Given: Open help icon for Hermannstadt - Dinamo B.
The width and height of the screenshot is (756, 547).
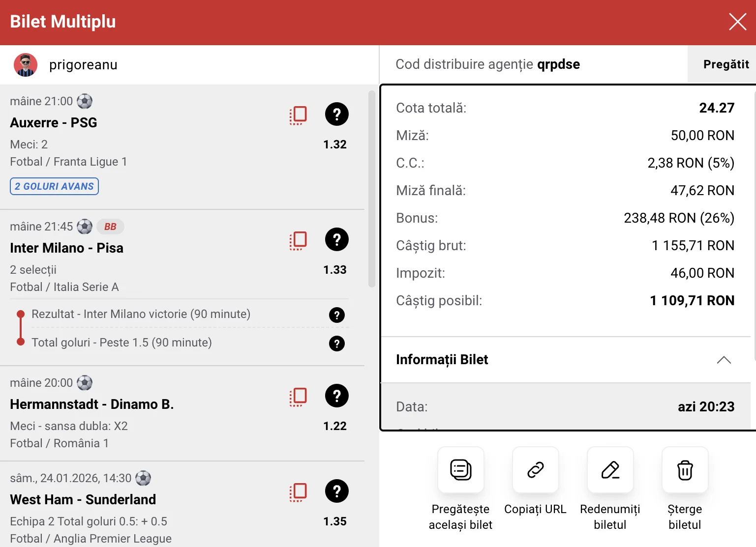Looking at the screenshot, I should pos(336,396).
